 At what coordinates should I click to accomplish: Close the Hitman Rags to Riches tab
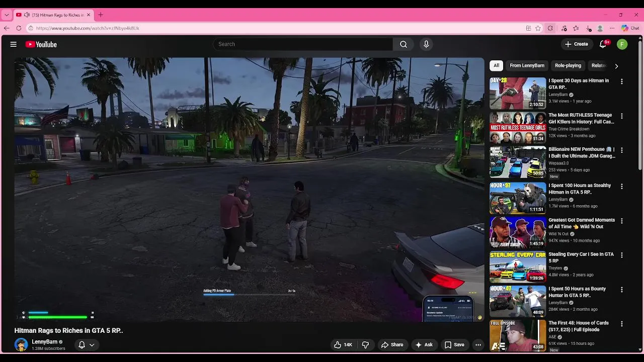click(x=89, y=15)
